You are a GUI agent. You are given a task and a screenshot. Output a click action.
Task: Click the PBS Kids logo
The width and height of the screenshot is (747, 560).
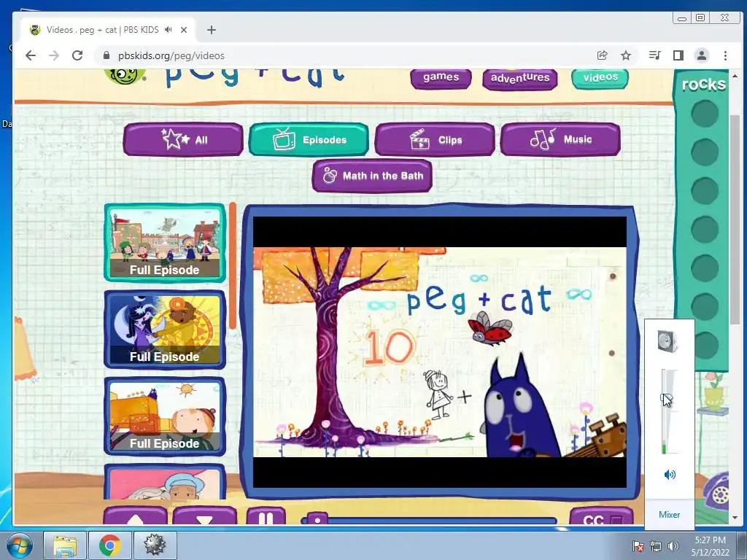pos(125,76)
